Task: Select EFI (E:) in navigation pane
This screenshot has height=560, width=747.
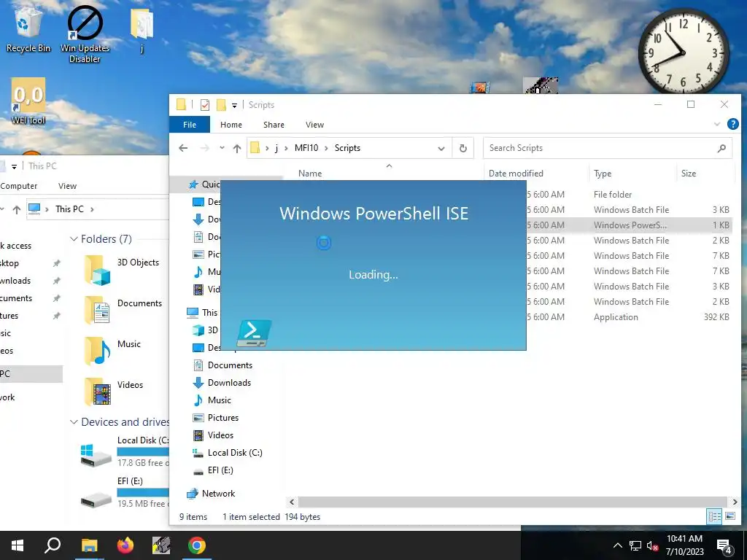Action: [220, 470]
